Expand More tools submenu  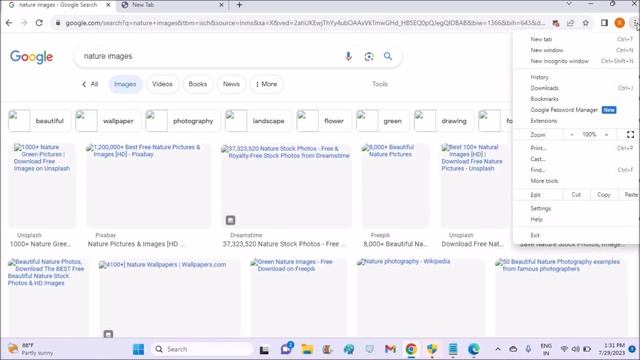coord(576,181)
